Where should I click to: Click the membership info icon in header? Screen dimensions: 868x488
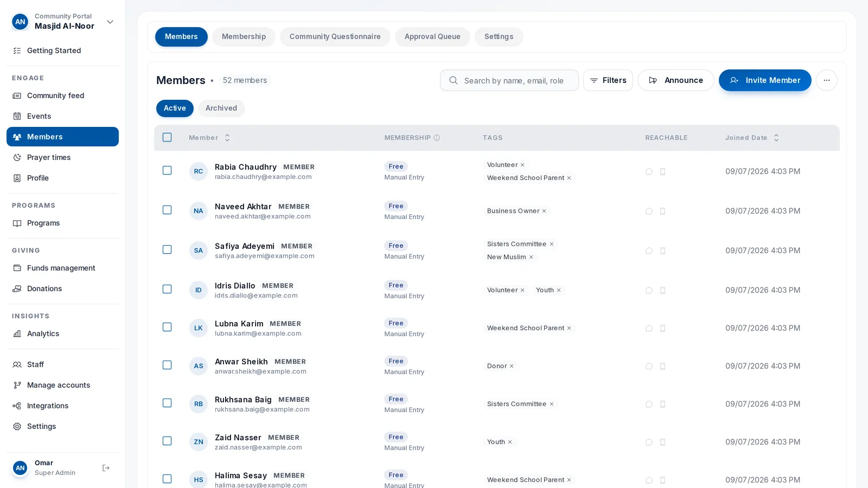437,138
